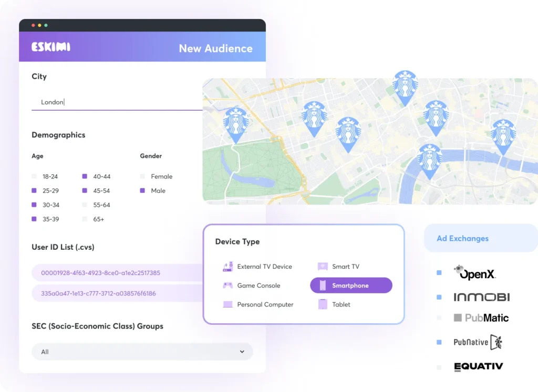Enable the Equativ ad exchange checkbox

(x=439, y=367)
